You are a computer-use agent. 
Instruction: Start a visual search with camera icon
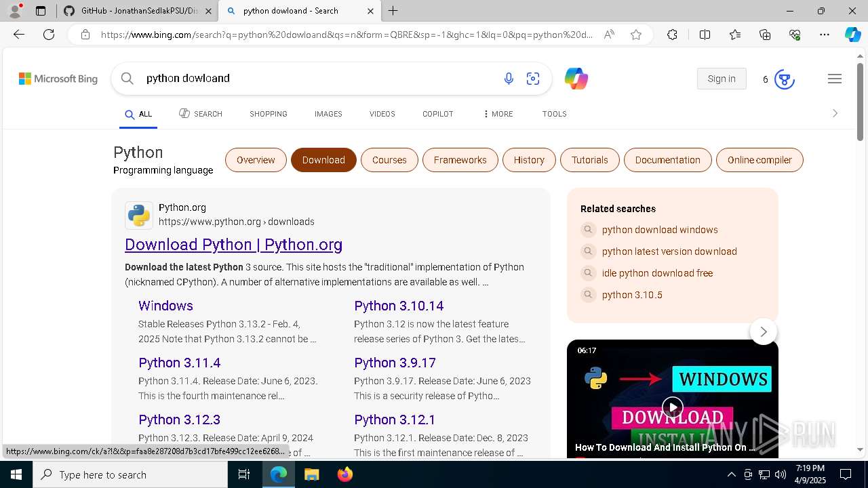[533, 79]
